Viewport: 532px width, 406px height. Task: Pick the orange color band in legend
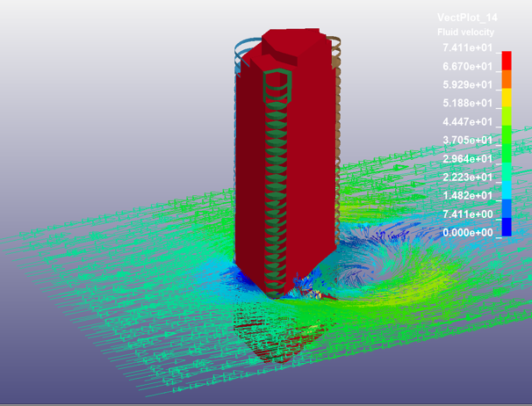coord(507,79)
